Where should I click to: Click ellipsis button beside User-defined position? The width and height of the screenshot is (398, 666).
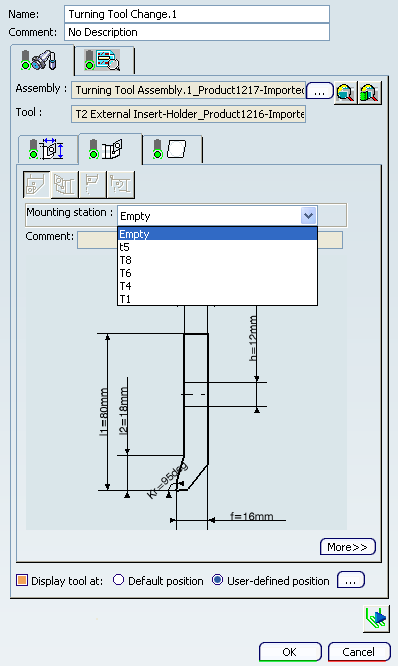[x=350, y=580]
